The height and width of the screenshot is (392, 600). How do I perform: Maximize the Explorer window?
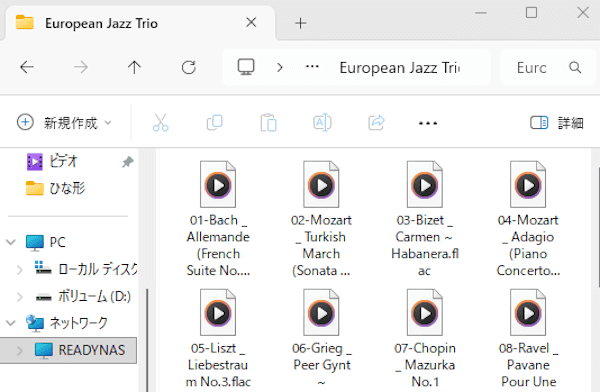531,13
